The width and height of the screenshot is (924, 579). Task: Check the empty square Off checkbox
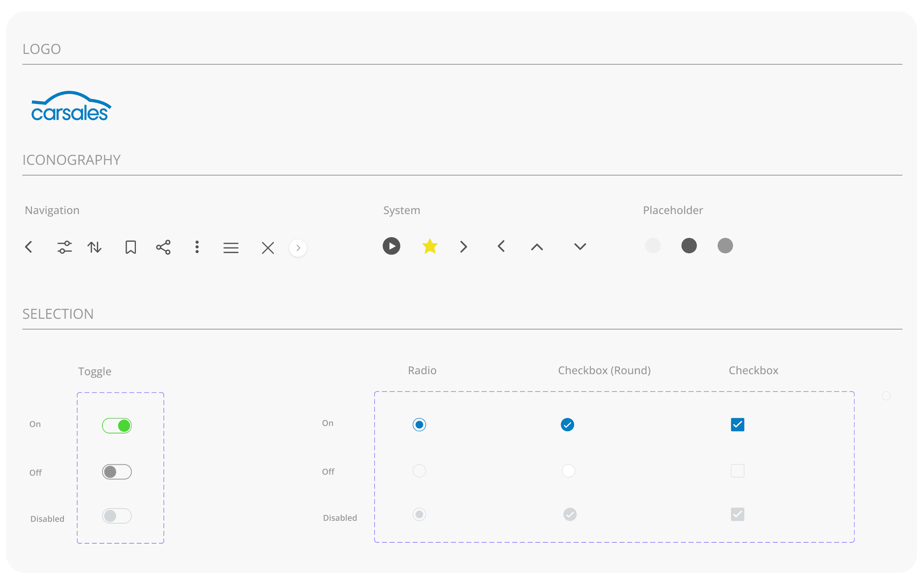738,471
